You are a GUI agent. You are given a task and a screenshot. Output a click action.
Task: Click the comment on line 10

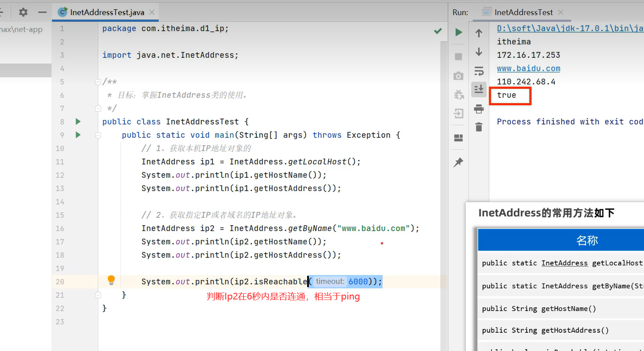coord(196,148)
